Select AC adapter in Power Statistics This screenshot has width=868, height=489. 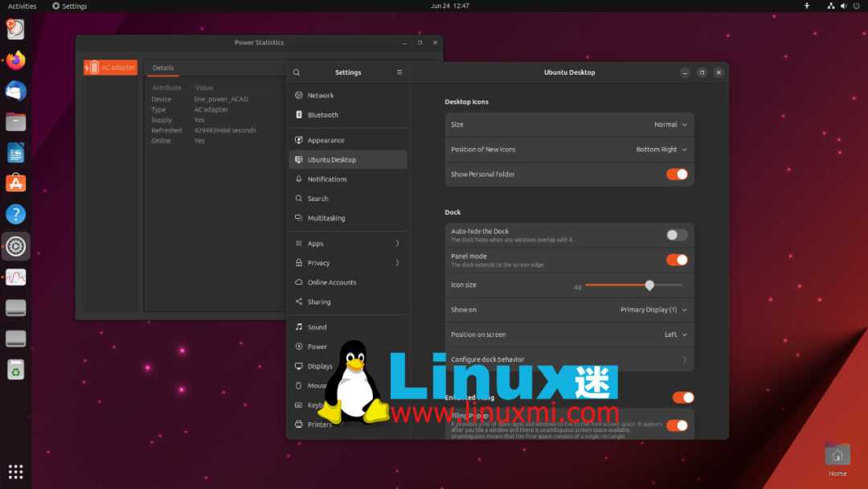111,67
